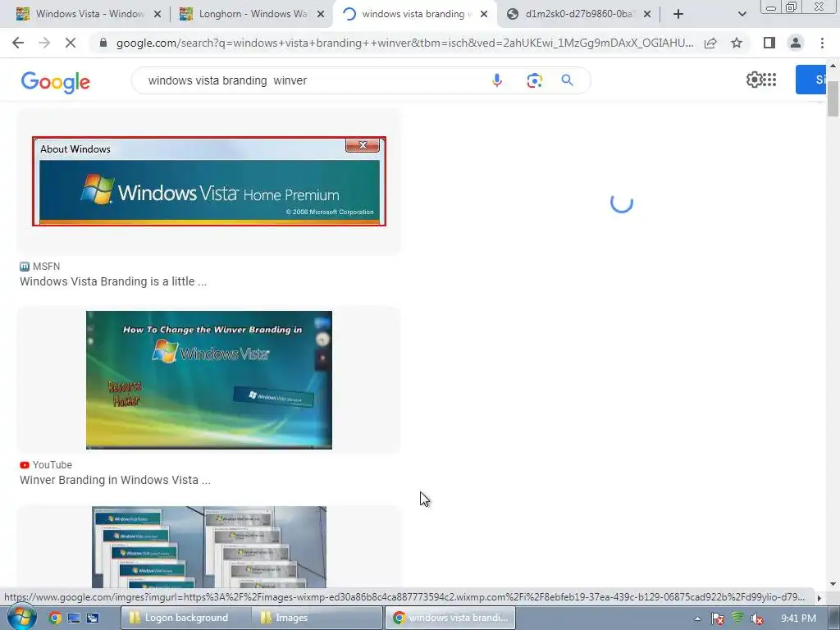Click the scrollbar up arrow
Screen dimensions: 840x630
(x=833, y=66)
